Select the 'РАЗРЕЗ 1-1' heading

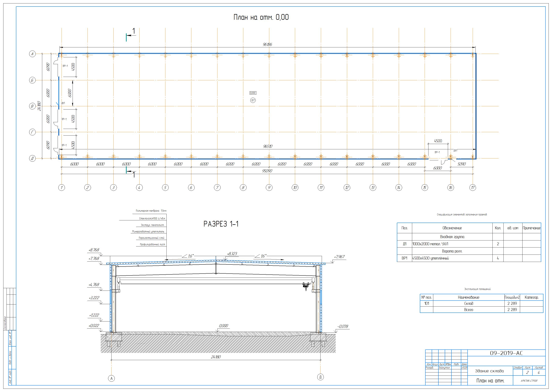(x=221, y=224)
